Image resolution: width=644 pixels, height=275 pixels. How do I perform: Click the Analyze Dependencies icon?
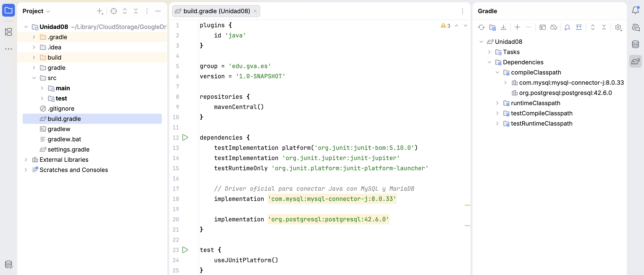tap(568, 27)
